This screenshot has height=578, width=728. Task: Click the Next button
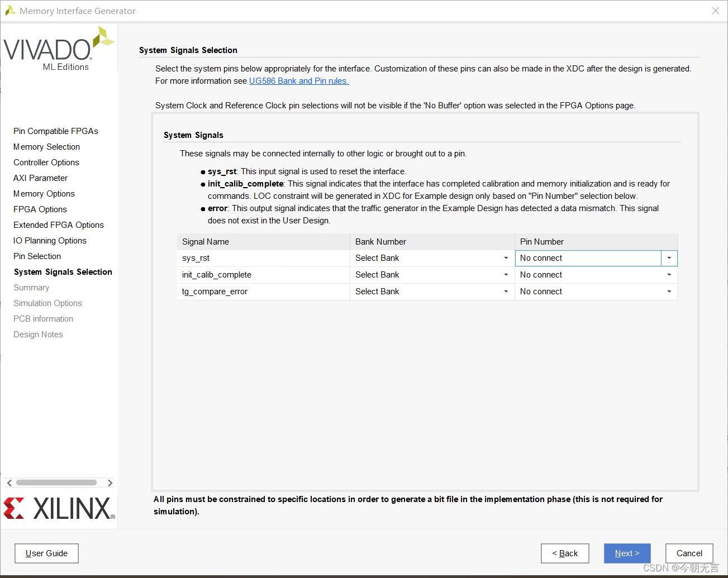point(627,553)
